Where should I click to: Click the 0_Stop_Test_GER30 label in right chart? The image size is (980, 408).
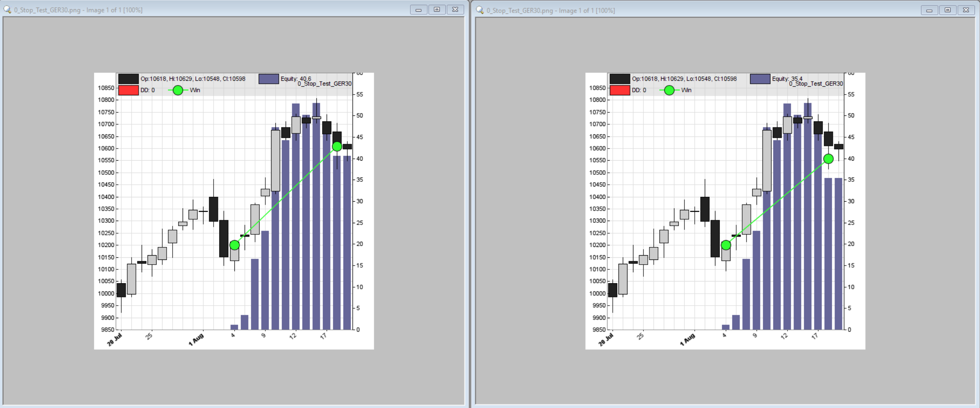tap(816, 84)
